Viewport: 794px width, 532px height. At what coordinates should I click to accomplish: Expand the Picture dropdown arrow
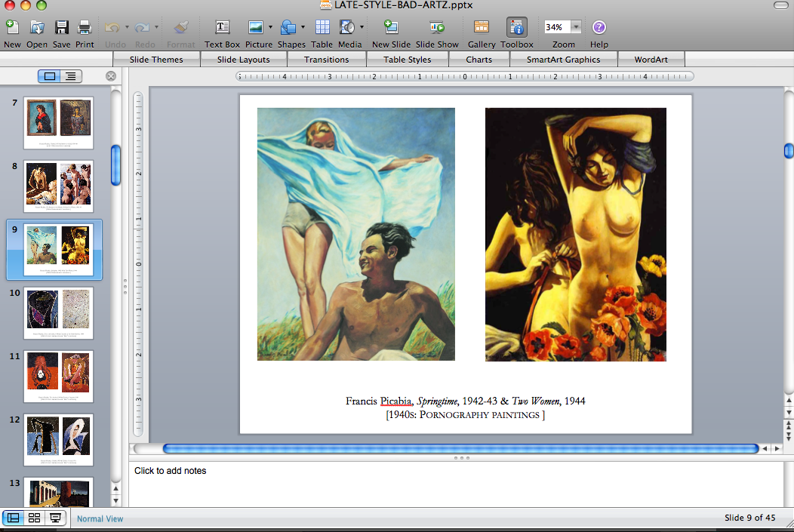(x=270, y=27)
